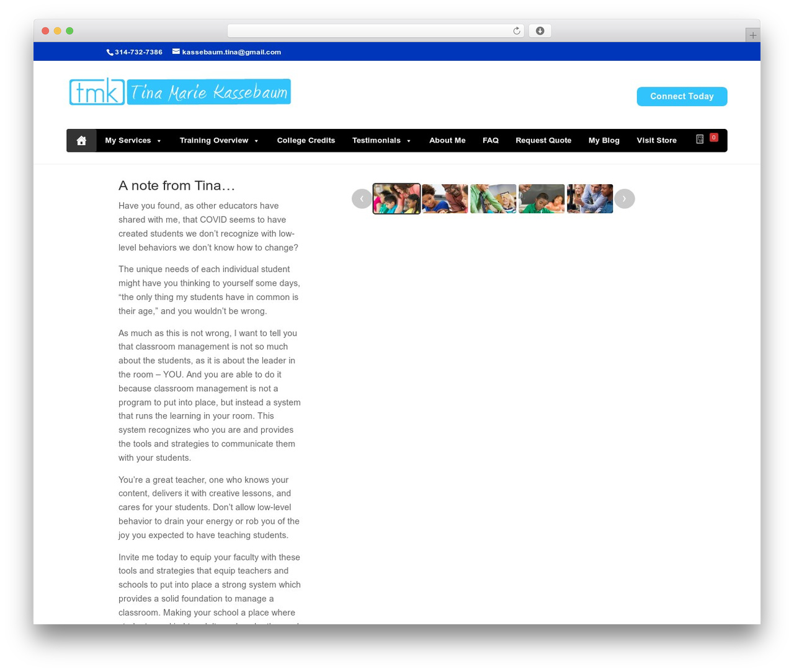The width and height of the screenshot is (794, 672).
Task: Open My Blog from the menu
Action: 604,141
